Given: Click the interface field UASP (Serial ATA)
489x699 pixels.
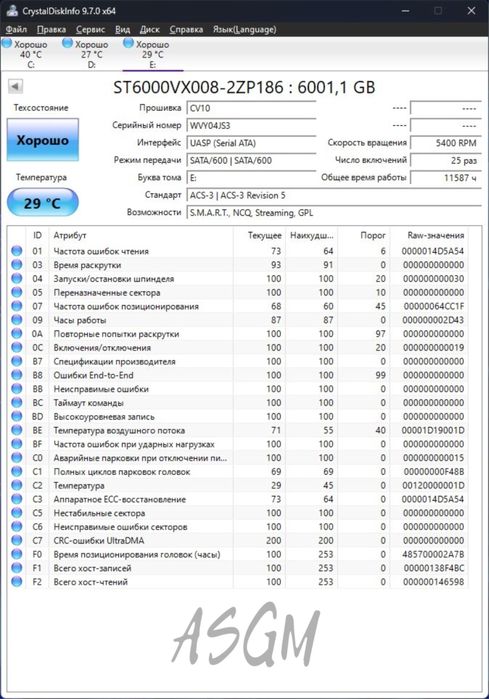Looking at the screenshot, I should tap(251, 143).
